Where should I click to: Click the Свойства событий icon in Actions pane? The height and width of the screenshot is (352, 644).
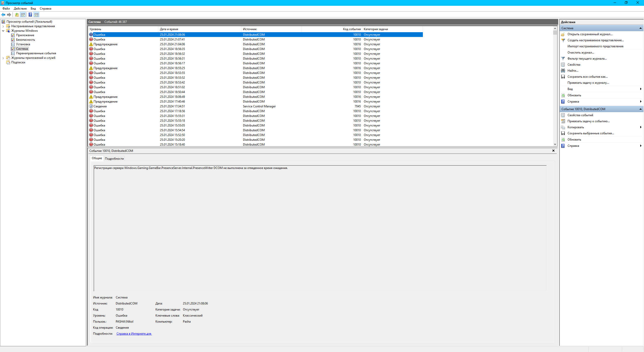click(x=563, y=115)
